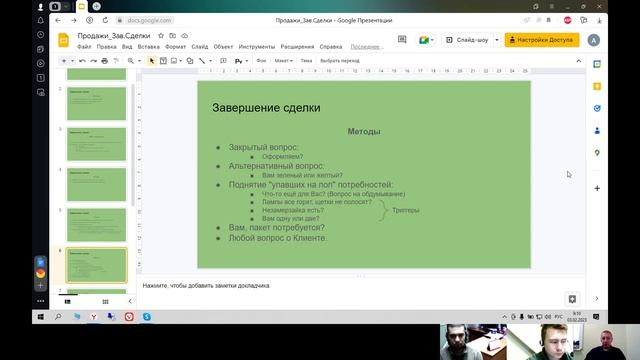This screenshot has height=360, width=640.
Task: Open new slide layout dropdown arrow
Action: coord(72,61)
